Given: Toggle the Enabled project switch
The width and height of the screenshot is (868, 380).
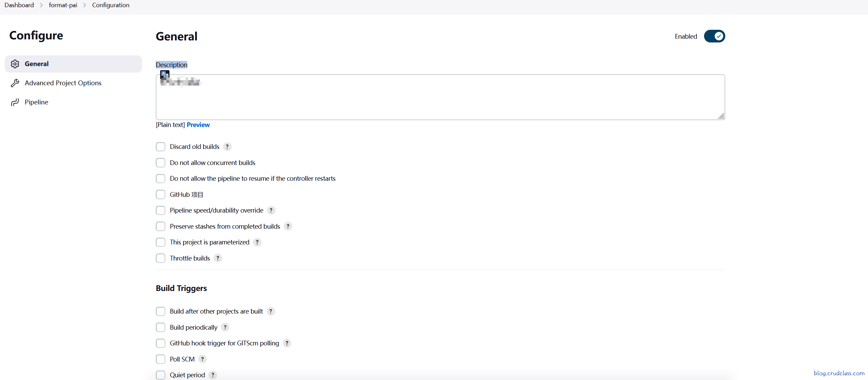Looking at the screenshot, I should click(x=714, y=36).
